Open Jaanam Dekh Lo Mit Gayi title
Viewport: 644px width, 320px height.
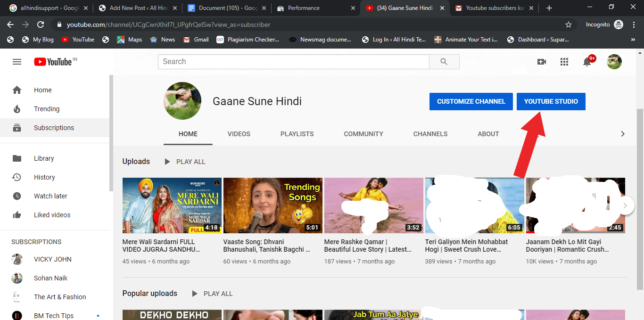[x=568, y=246]
